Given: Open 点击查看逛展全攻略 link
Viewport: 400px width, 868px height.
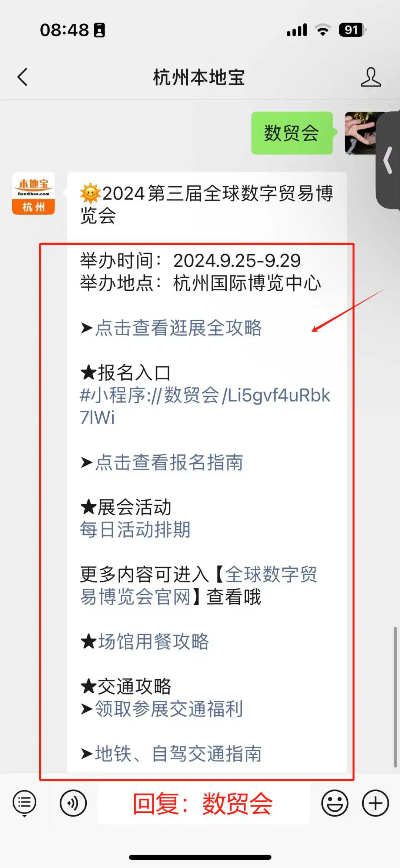Looking at the screenshot, I should [x=179, y=328].
